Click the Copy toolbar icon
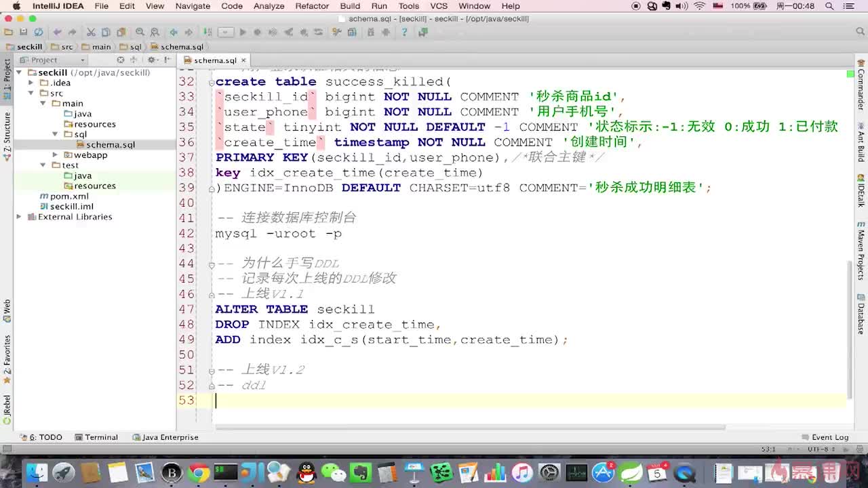This screenshot has height=488, width=868. [106, 32]
